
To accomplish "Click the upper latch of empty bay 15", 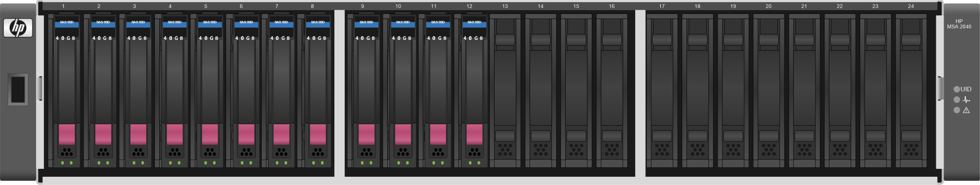I will (576, 40).
